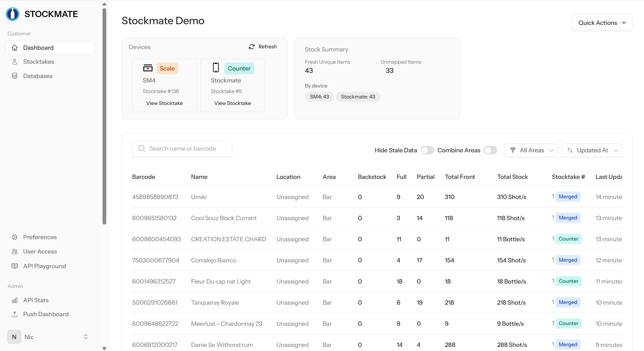
Task: Click the sidebar scroll-down arrow
Action: tap(104, 348)
